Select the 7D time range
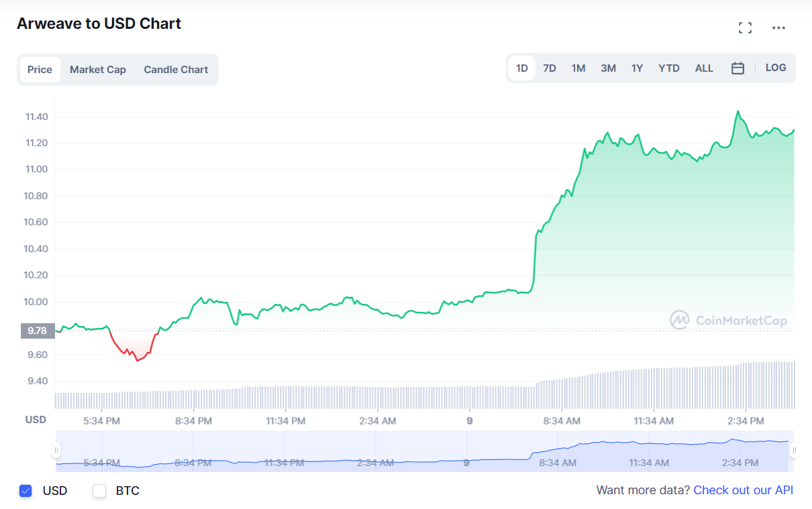812x509 pixels. [550, 68]
